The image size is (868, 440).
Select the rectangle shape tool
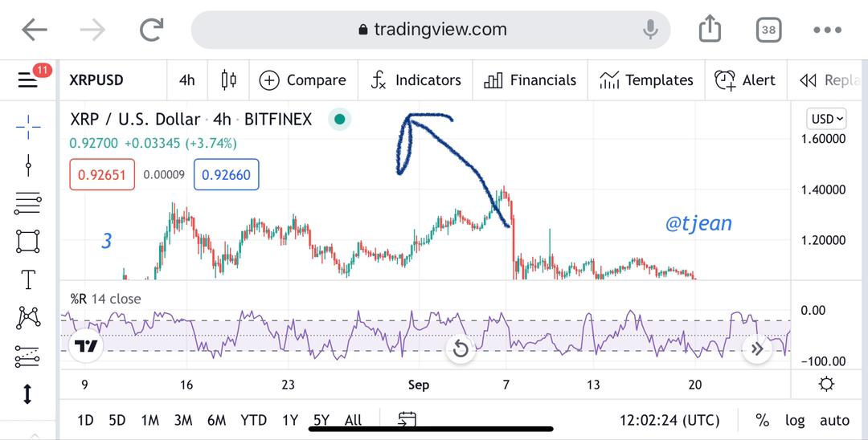tap(28, 241)
